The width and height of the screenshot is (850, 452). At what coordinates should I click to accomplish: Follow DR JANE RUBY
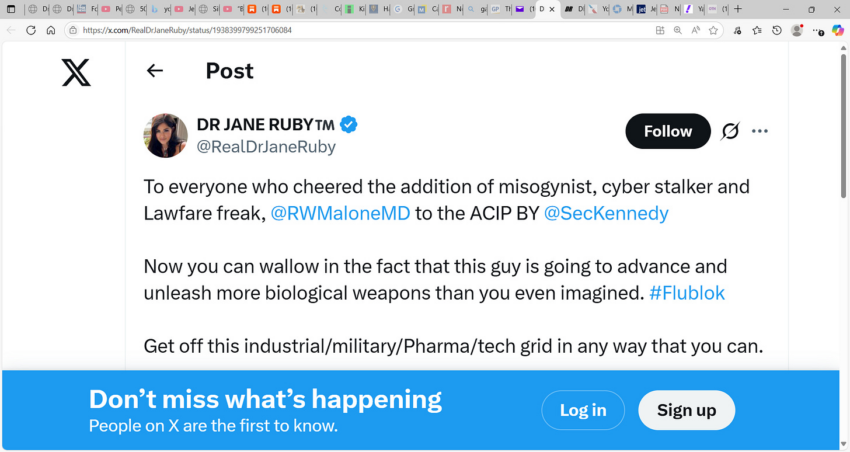tap(668, 131)
